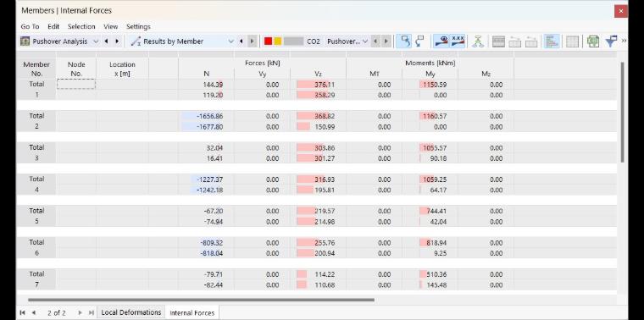Screen dimensions: 644x320
Task: Click the first grayed table columns icon
Action: (x=514, y=41)
